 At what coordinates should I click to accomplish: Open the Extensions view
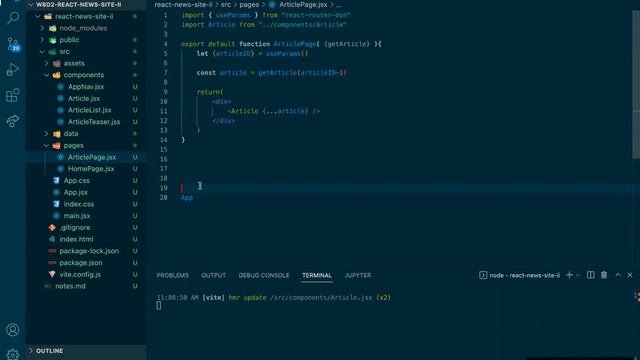[x=13, y=96]
